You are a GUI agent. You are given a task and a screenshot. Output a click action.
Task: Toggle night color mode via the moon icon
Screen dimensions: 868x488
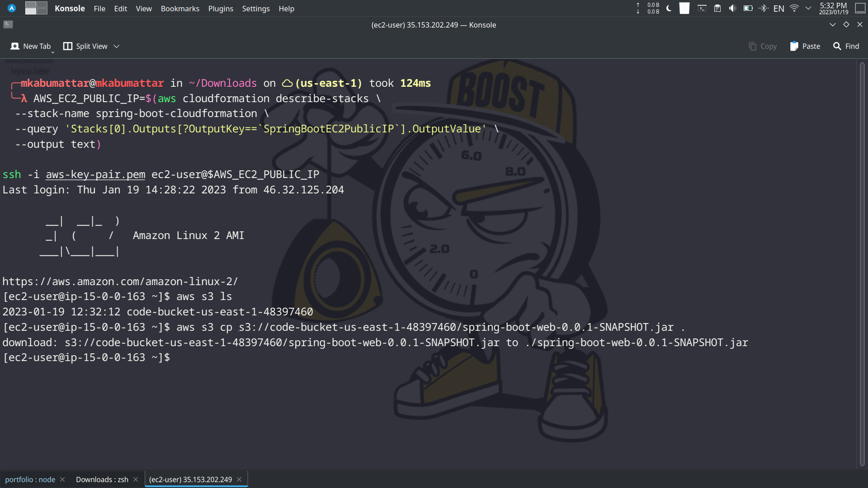pos(669,8)
